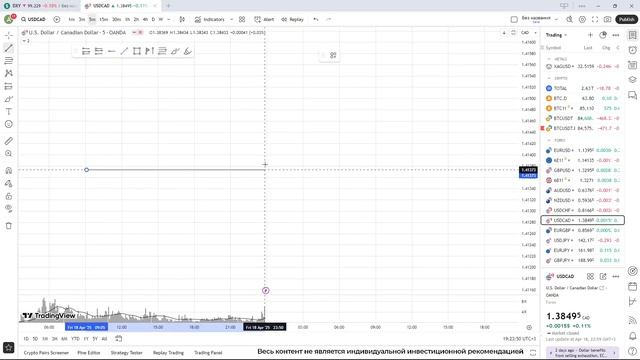Select USDJPY row in the watchlist

coord(582,240)
